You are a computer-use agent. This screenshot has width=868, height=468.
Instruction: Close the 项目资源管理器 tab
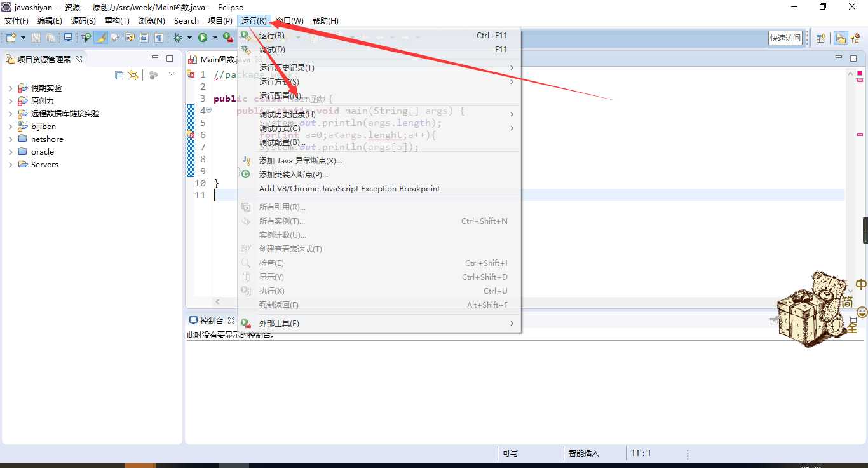click(x=79, y=59)
